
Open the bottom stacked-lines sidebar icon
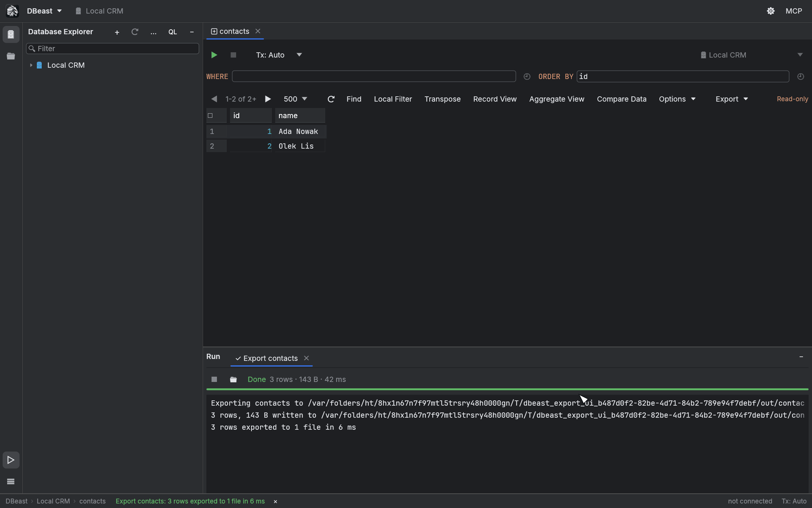11,481
